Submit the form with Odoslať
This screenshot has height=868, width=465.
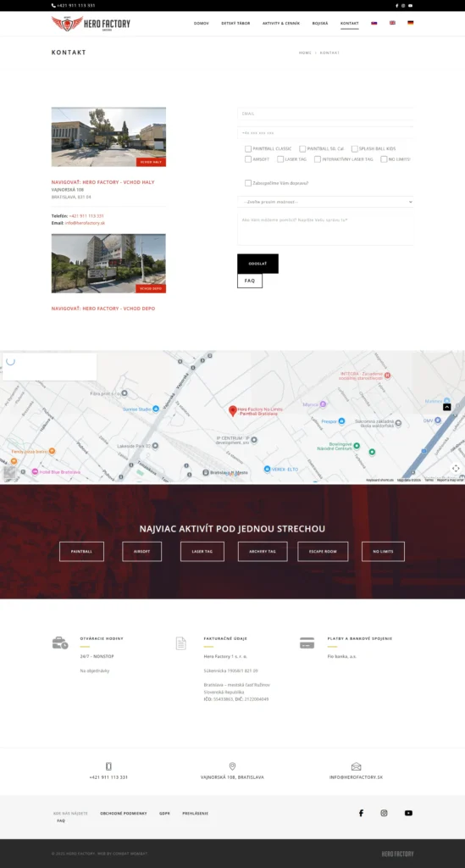[257, 264]
